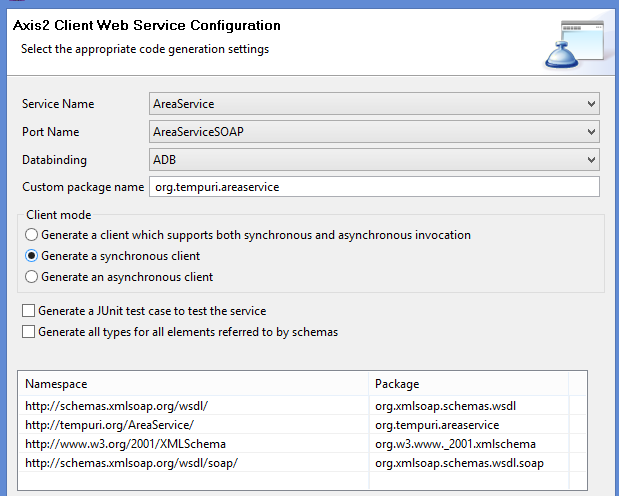Image resolution: width=619 pixels, height=496 pixels.
Task: Click the Custom package name field
Action: (374, 187)
